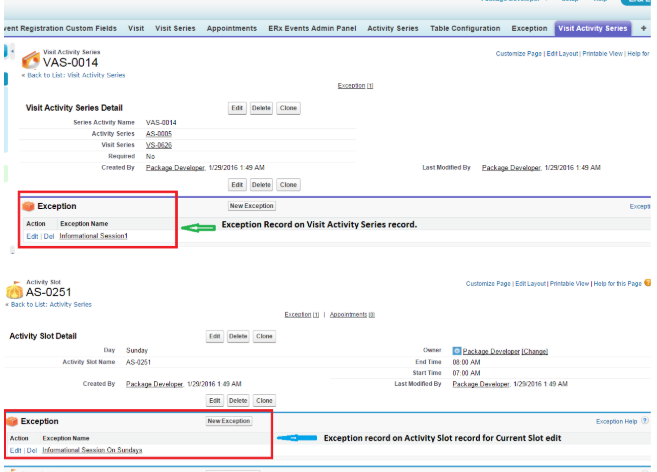Click New Exception in Visit Activity Series section
The width and height of the screenshot is (657, 472).
coord(252,206)
